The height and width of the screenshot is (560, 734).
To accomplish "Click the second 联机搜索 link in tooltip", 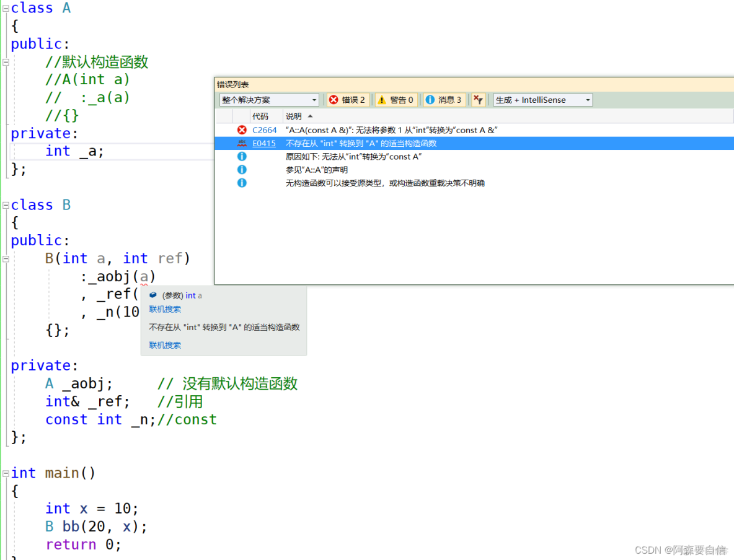I will pyautogui.click(x=165, y=345).
